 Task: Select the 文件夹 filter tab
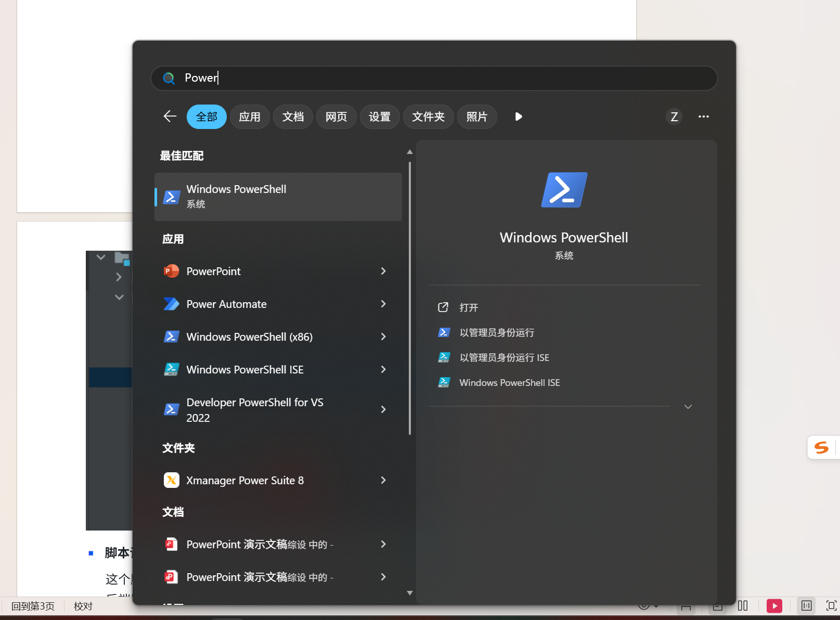(428, 117)
